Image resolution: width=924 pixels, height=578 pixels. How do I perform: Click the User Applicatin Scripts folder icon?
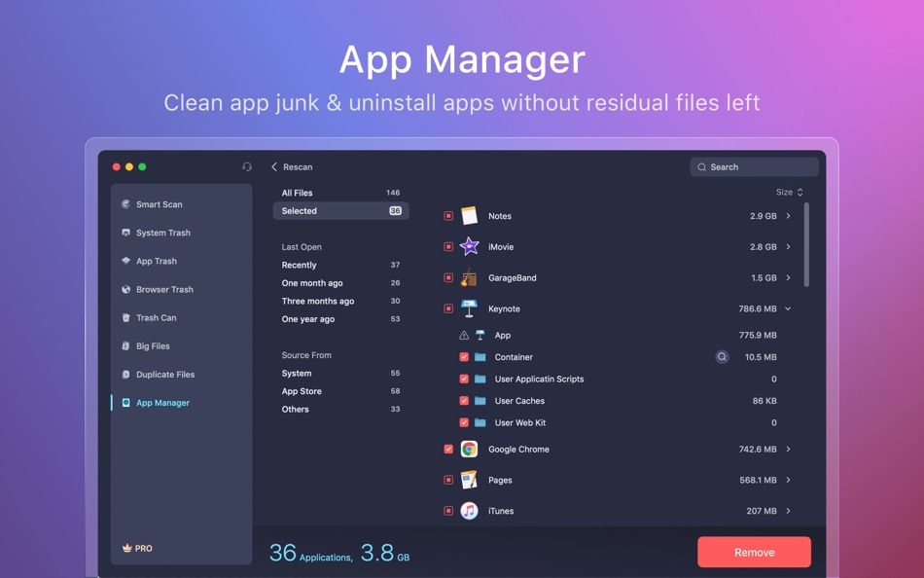click(480, 379)
